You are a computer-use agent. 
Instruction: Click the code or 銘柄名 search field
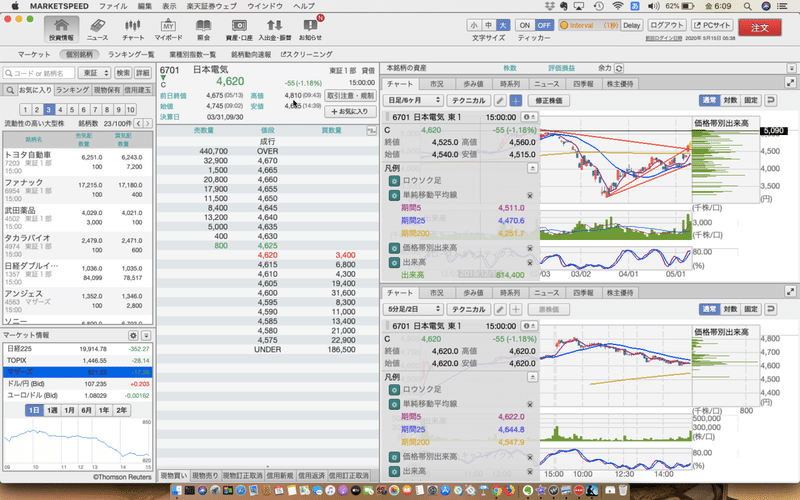[39, 73]
